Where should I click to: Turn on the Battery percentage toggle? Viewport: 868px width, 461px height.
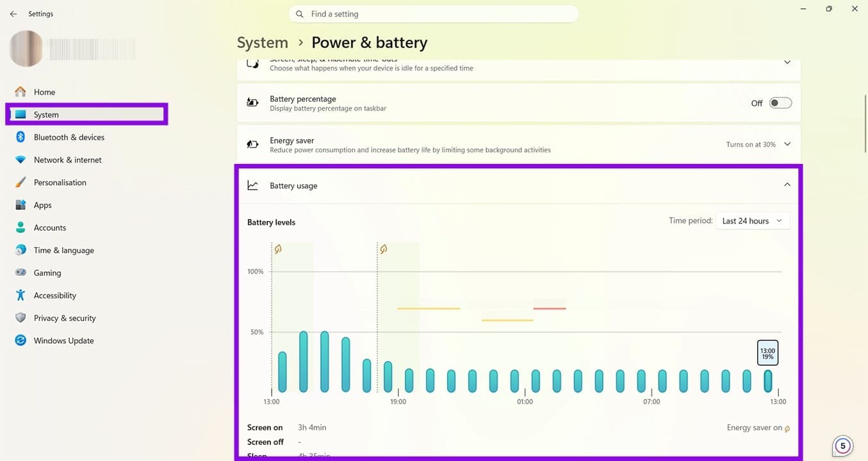pos(780,103)
